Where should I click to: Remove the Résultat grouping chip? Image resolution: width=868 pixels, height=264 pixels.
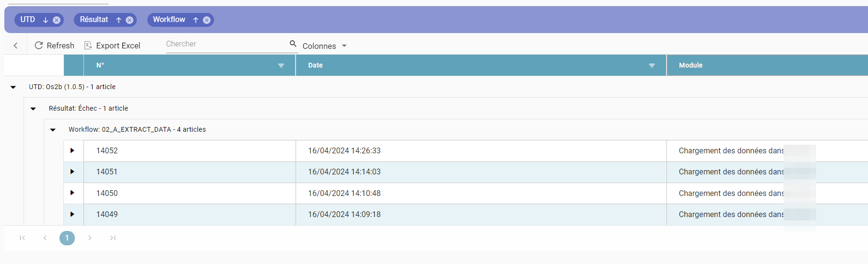click(x=130, y=20)
